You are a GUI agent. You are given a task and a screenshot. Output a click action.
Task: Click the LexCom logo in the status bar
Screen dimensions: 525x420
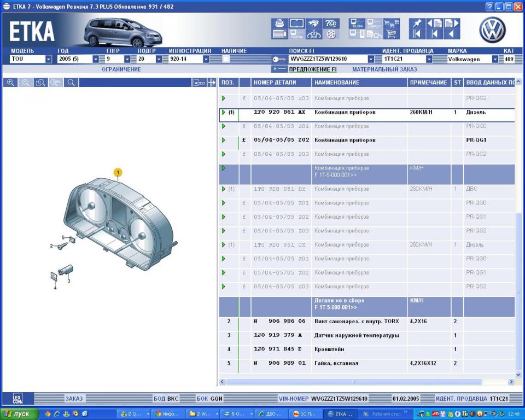(x=17, y=399)
